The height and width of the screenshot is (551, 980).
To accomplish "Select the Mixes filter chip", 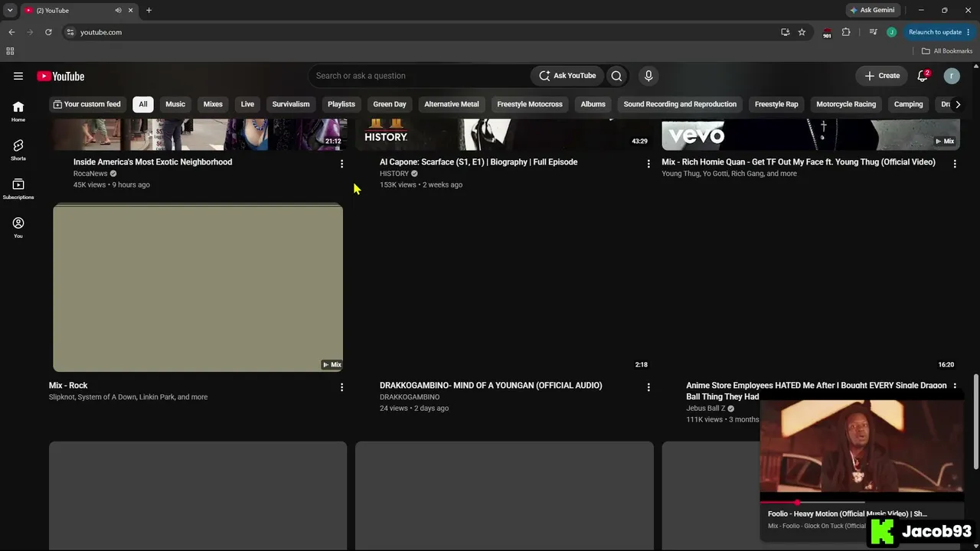I will [x=213, y=104].
